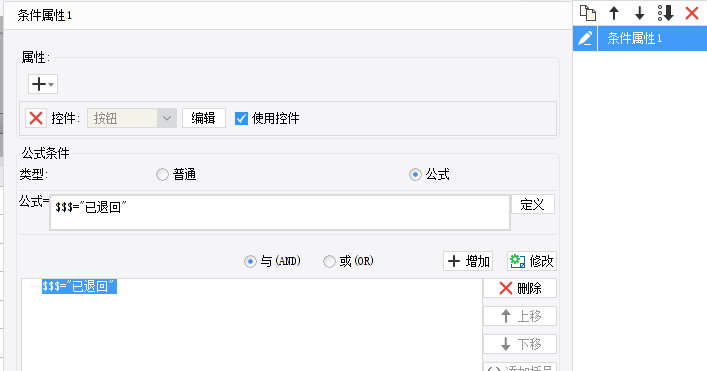Click the 条件属性1 title text
This screenshot has width=707, height=371.
(x=45, y=15)
